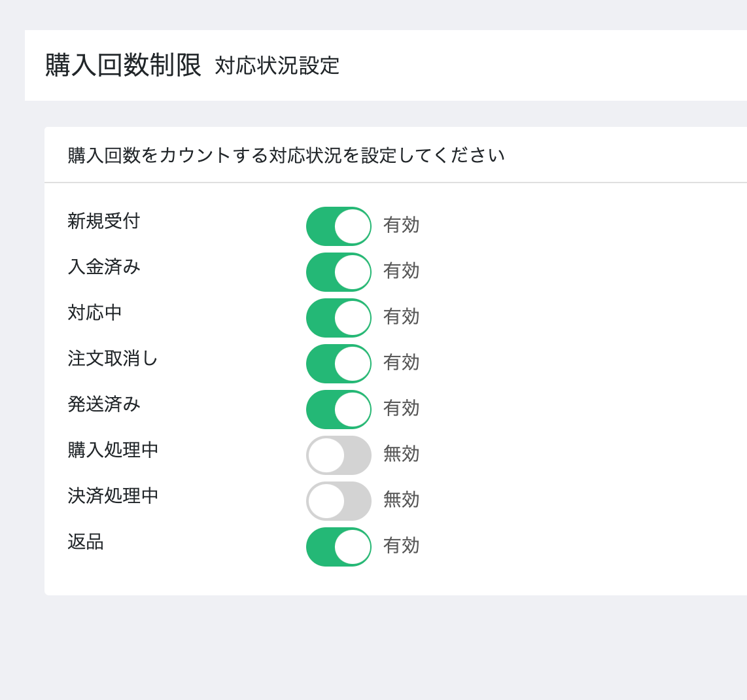Click the 有効 text beside 注文取消し

coord(401,362)
